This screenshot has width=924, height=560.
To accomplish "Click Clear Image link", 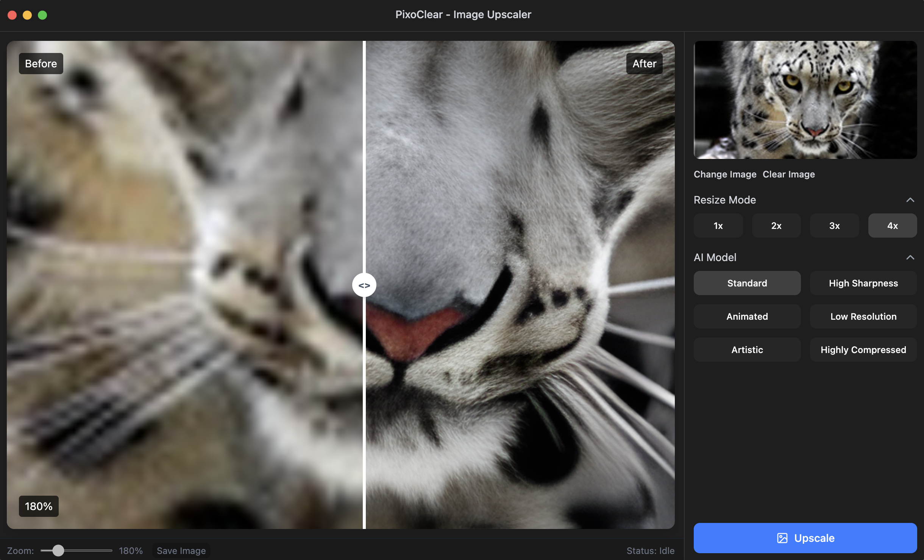I will [x=788, y=174].
